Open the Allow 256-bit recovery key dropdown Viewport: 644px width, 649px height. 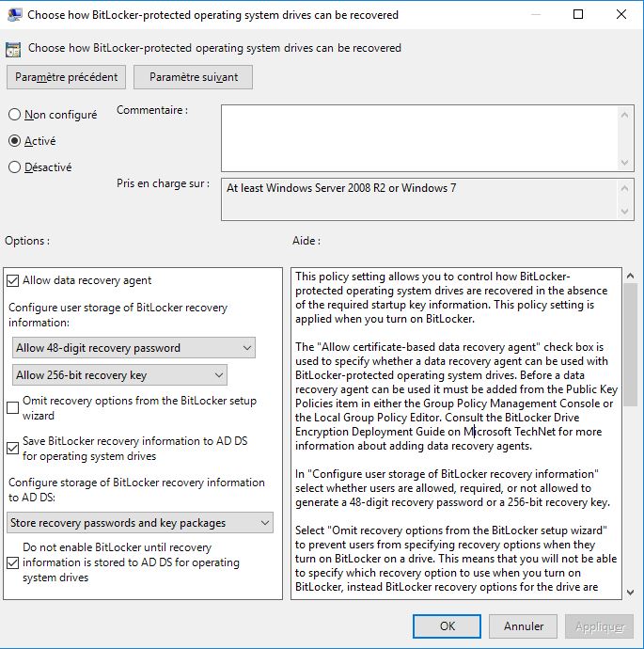(x=119, y=375)
